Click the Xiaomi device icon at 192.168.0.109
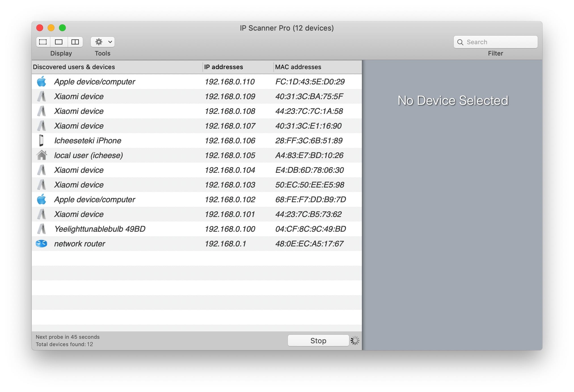 [42, 96]
